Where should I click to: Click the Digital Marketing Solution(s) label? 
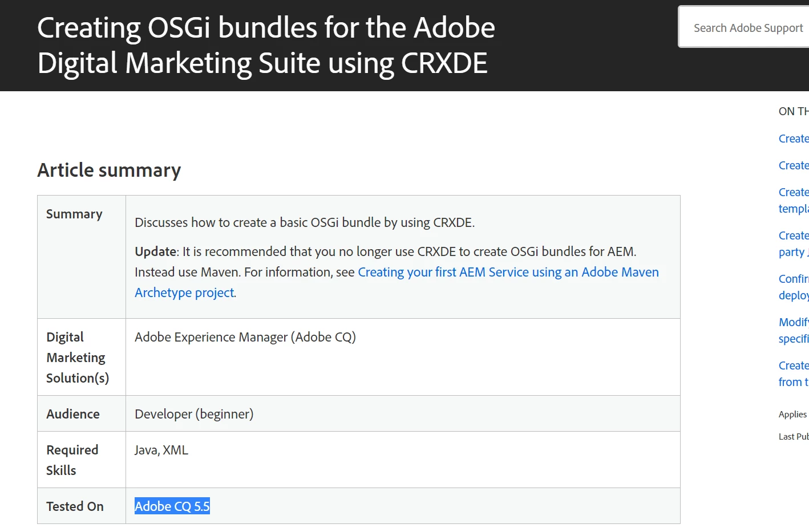pyautogui.click(x=77, y=358)
